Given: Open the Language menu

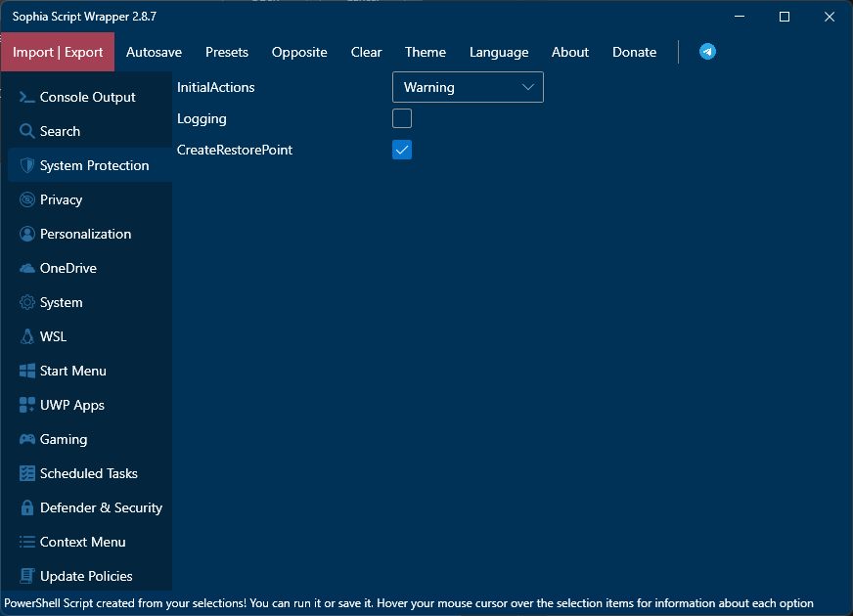Looking at the screenshot, I should click(499, 52).
